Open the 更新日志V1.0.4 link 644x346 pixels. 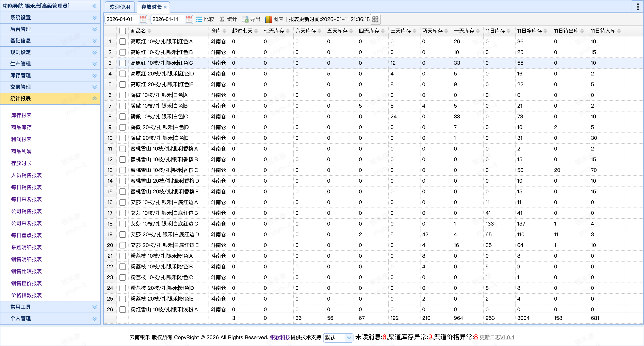(x=497, y=337)
